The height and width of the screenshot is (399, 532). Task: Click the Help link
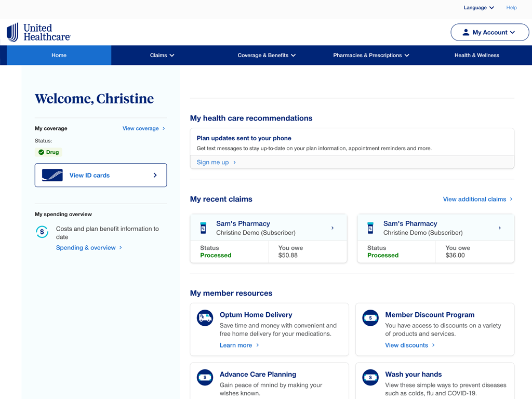point(511,8)
